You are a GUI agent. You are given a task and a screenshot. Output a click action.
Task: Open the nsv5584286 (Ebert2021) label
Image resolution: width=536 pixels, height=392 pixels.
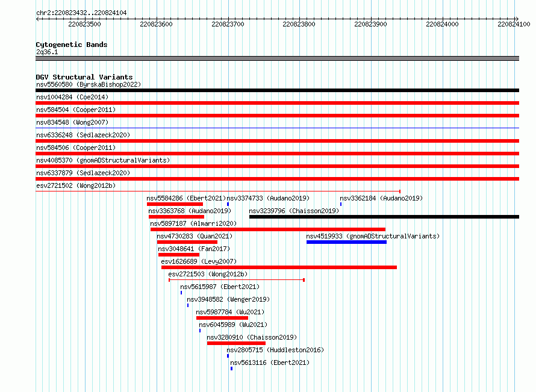pyautogui.click(x=186, y=198)
